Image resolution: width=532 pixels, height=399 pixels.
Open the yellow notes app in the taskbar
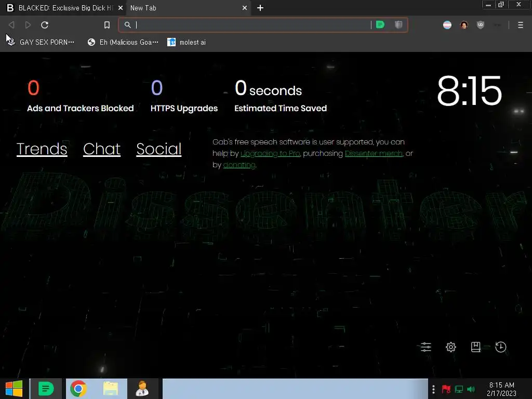[111, 389]
